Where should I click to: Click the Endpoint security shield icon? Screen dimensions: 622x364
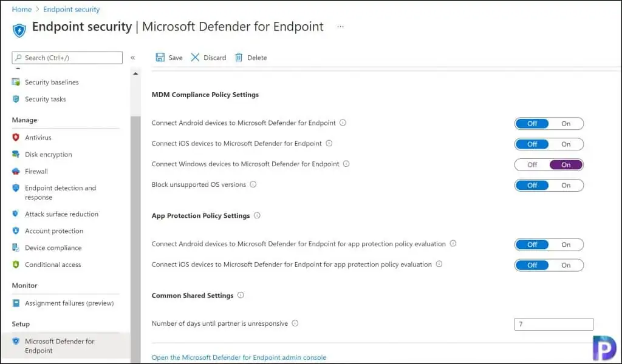(x=19, y=30)
